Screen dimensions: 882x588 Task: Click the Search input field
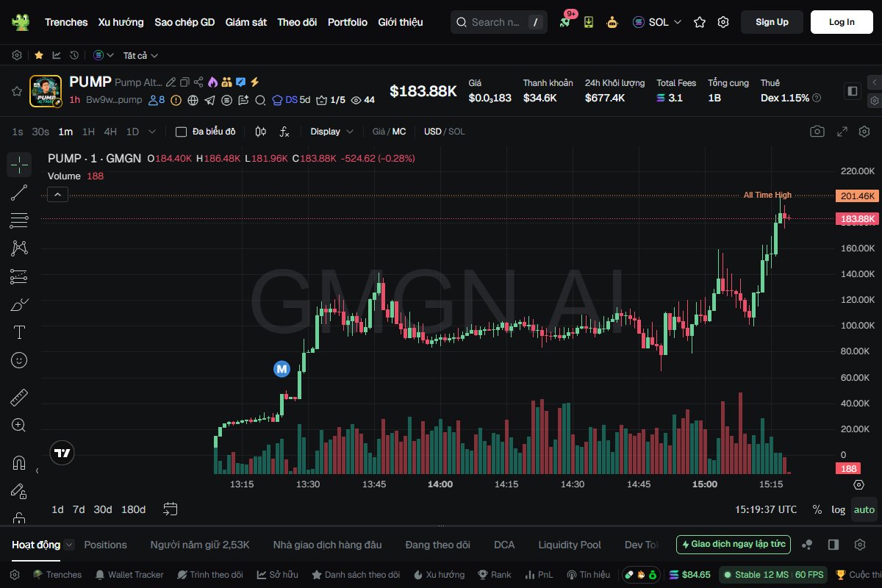(498, 22)
